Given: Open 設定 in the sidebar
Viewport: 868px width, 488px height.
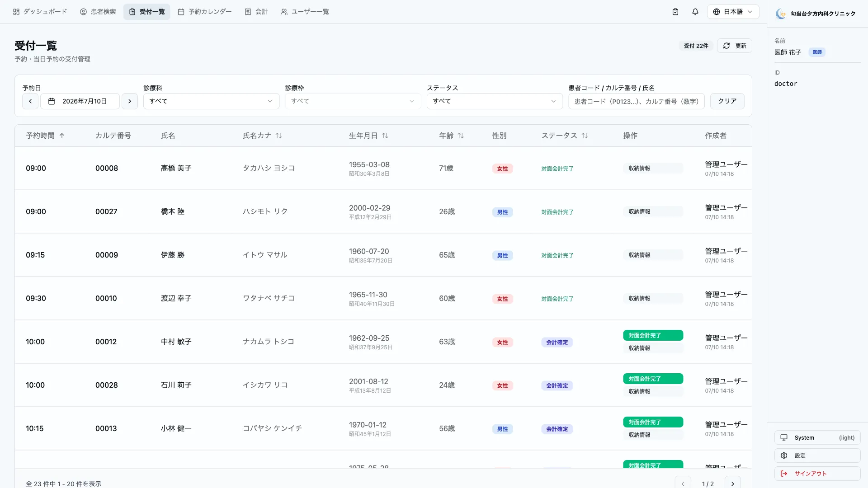Looking at the screenshot, I should click(x=817, y=455).
